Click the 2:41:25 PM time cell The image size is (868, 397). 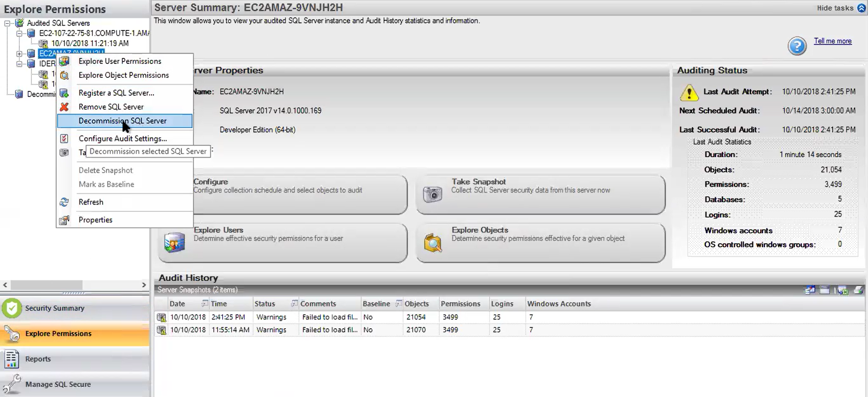click(x=230, y=317)
